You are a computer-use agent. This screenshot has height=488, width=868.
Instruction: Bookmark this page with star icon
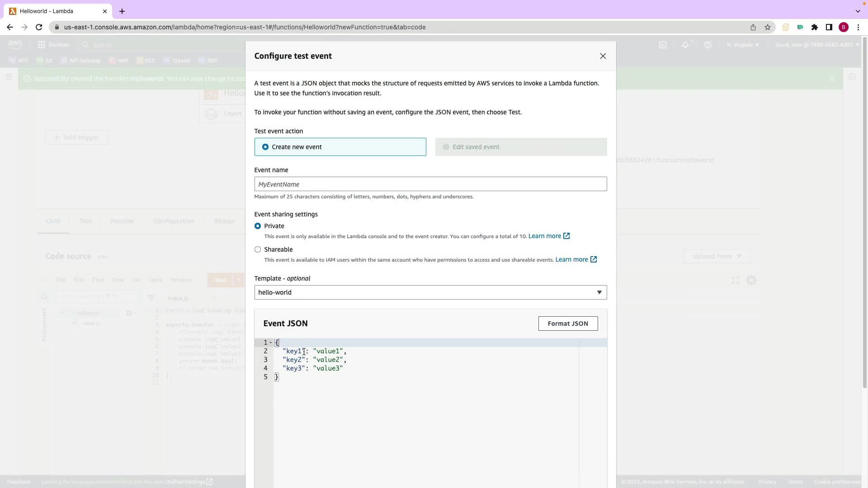point(768,27)
